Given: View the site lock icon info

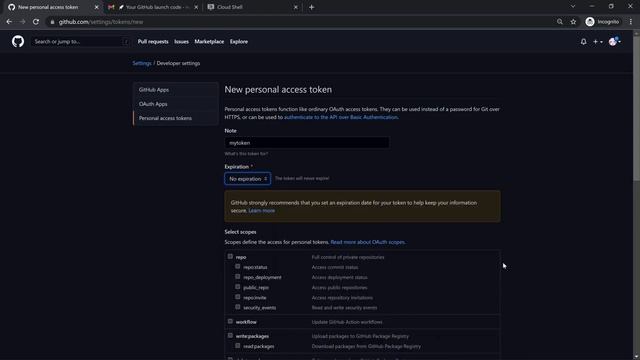Looking at the screenshot, I should coord(52,22).
